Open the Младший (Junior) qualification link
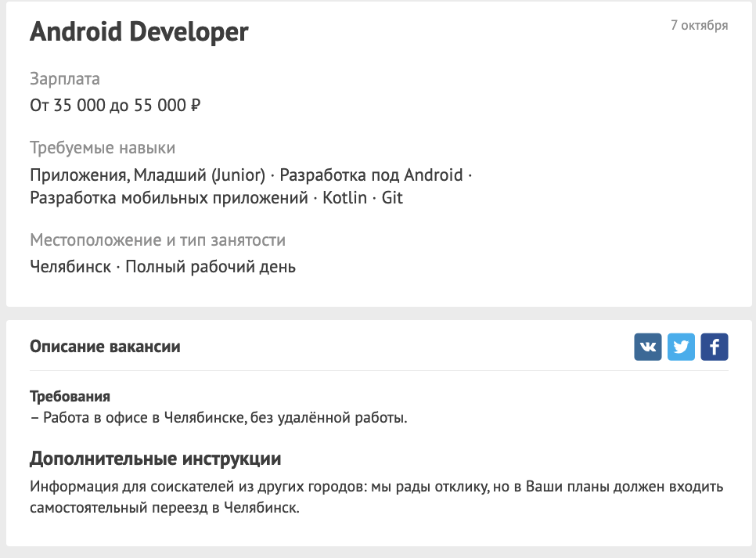The width and height of the screenshot is (756, 558). 199,175
